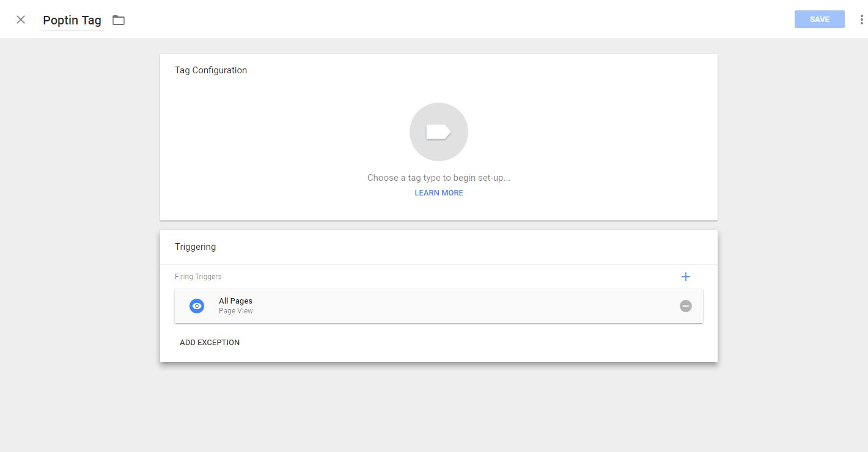Click the All Pages eye trigger icon
The image size is (868, 452).
pyautogui.click(x=197, y=306)
